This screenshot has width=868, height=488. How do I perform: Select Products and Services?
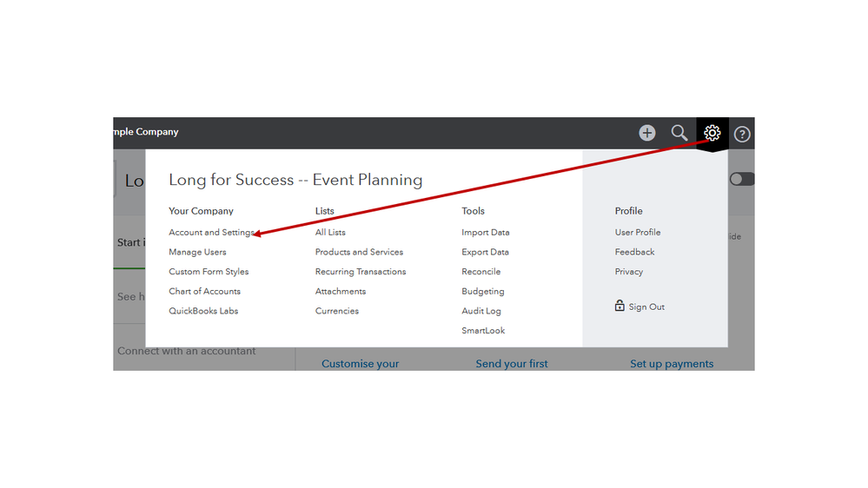(359, 252)
